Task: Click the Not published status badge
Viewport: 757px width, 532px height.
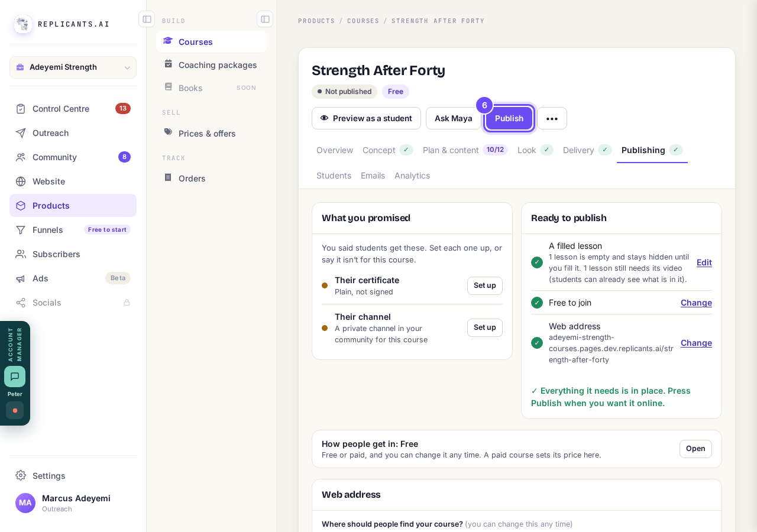Action: coord(344,92)
